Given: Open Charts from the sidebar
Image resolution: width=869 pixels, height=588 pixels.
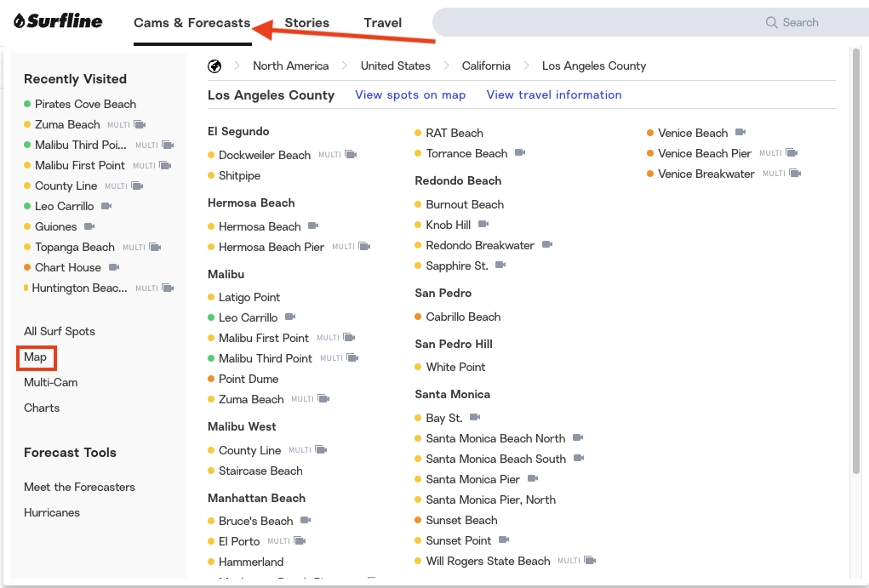Looking at the screenshot, I should tap(42, 408).
